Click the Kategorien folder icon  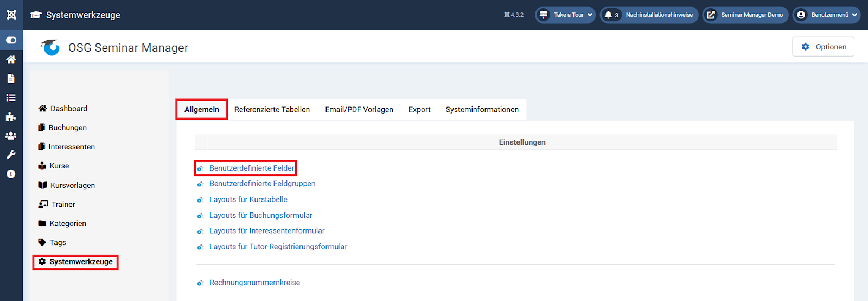pyautogui.click(x=42, y=223)
